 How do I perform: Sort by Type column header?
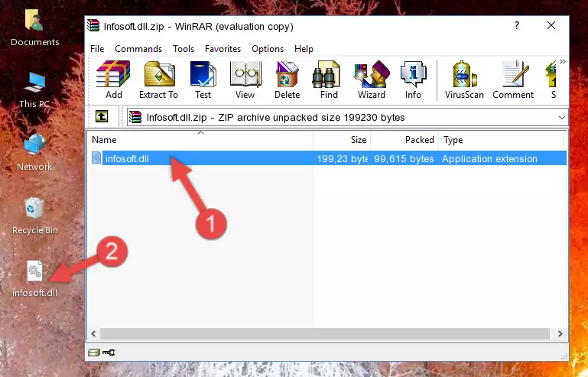click(501, 140)
